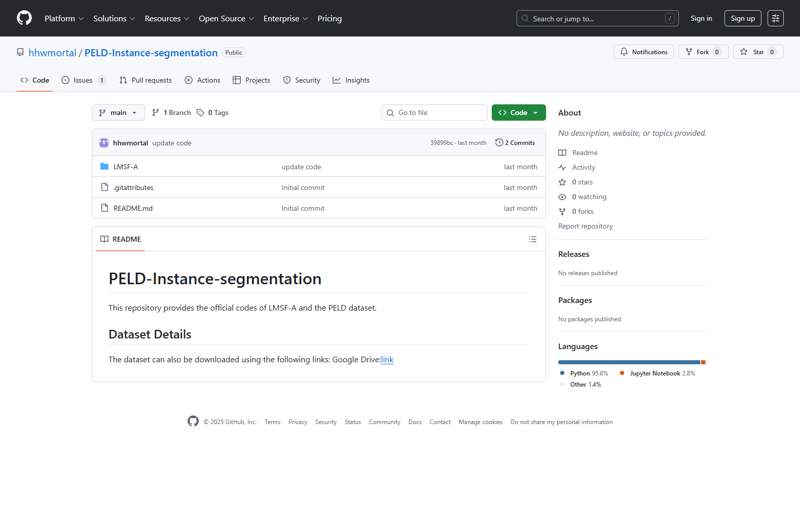
Task: View the 2 Commits history
Action: tap(515, 143)
